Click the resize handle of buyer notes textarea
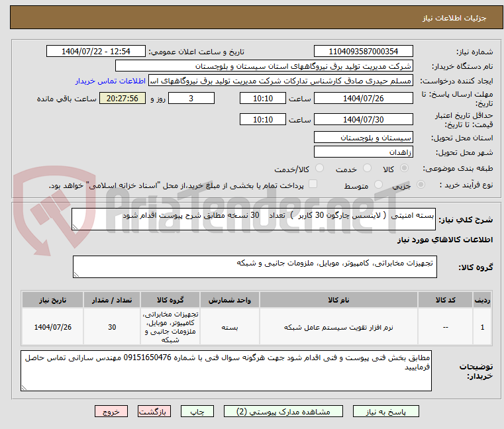Image resolution: width=504 pixels, height=429 pixels. click(x=24, y=388)
